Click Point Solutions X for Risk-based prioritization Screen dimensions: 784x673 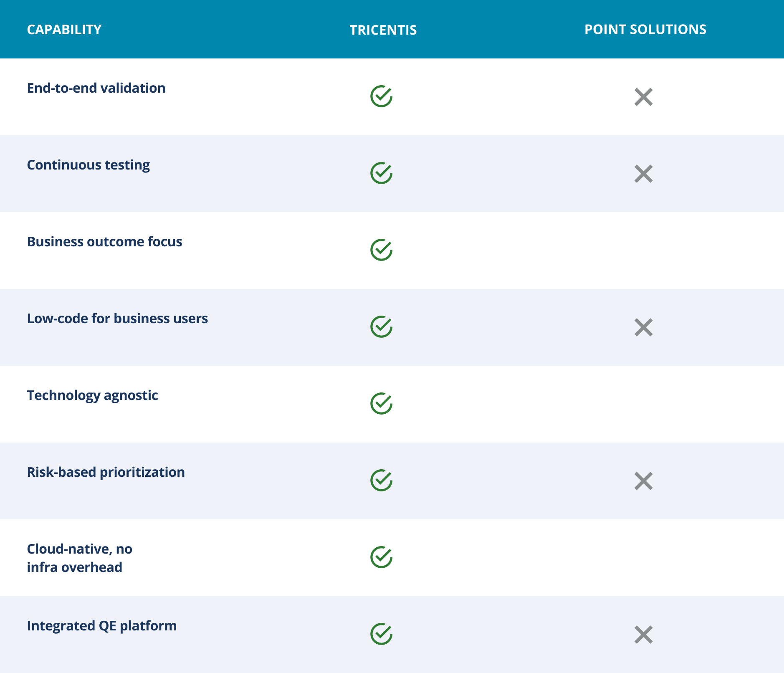pyautogui.click(x=643, y=481)
